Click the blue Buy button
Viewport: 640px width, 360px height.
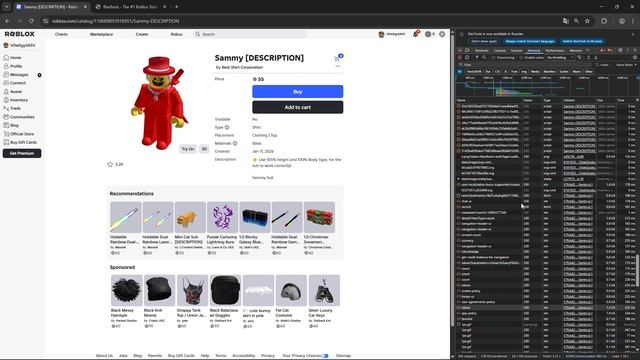298,91
